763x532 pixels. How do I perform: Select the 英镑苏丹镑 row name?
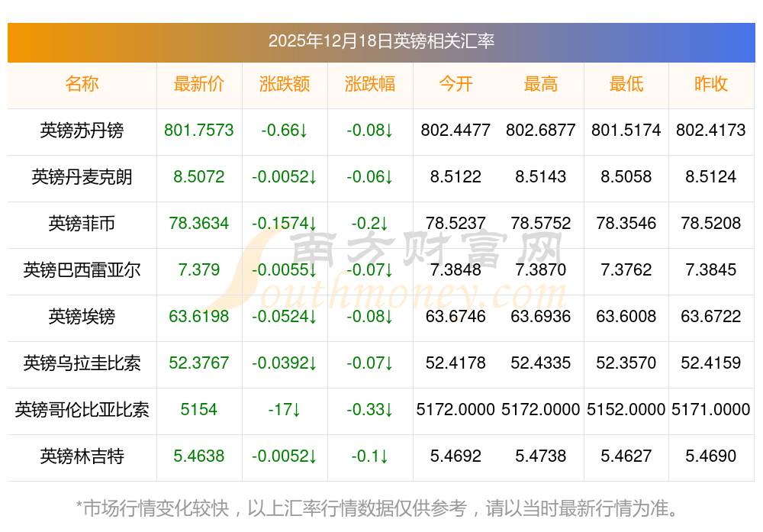[x=82, y=131]
